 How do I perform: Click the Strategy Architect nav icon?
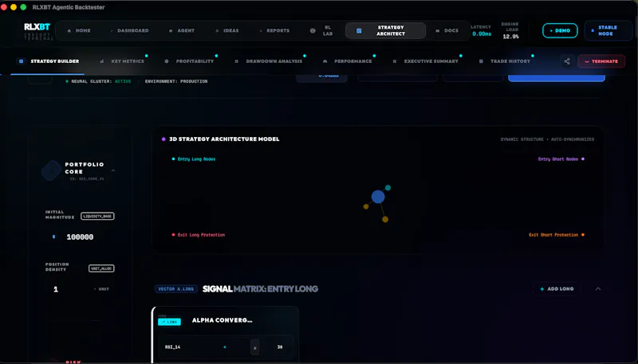pyautogui.click(x=359, y=30)
